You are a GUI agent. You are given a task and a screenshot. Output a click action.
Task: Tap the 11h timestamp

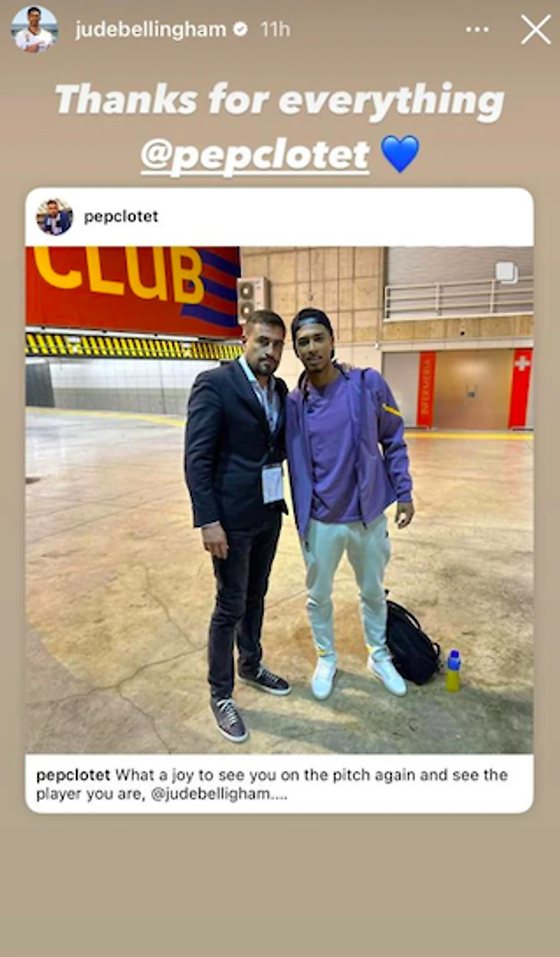click(x=275, y=30)
